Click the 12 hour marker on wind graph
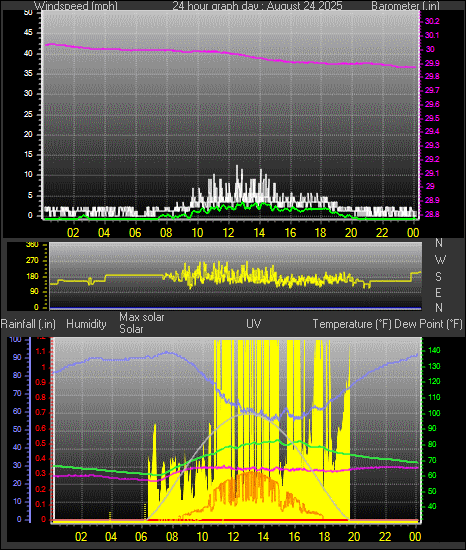 pyautogui.click(x=228, y=233)
